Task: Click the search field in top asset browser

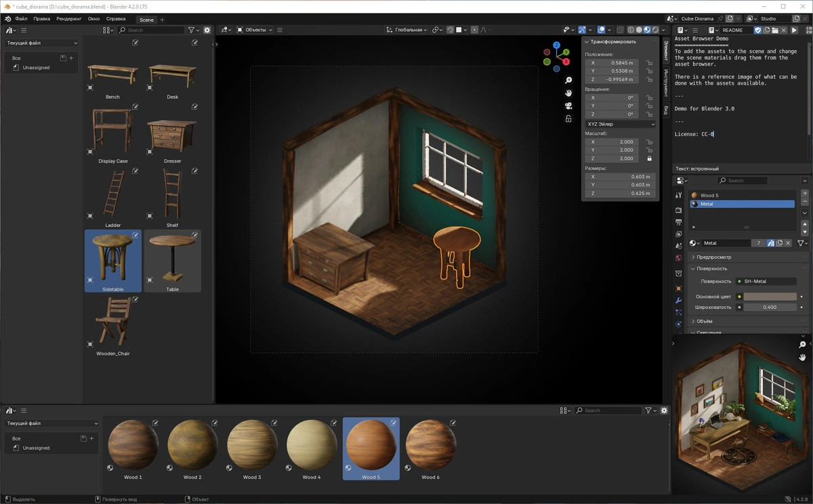Action: coord(150,30)
